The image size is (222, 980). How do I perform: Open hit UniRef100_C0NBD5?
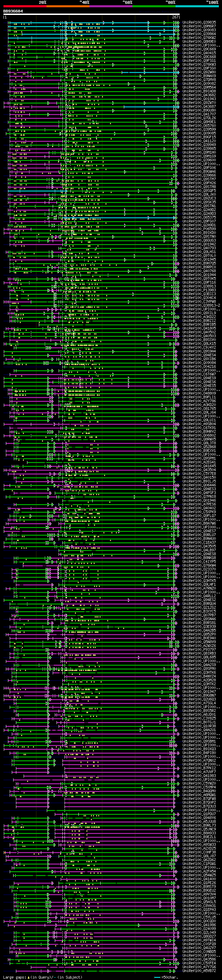[x=199, y=952]
